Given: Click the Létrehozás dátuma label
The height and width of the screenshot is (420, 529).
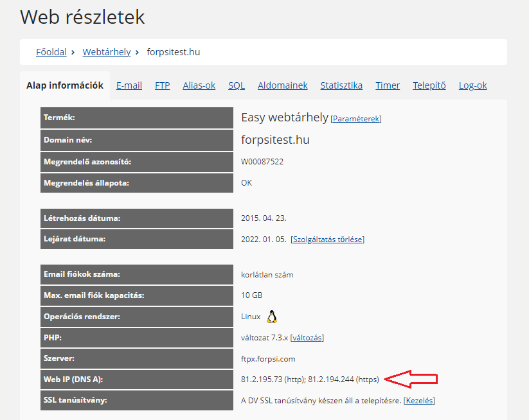Looking at the screenshot, I should [82, 218].
